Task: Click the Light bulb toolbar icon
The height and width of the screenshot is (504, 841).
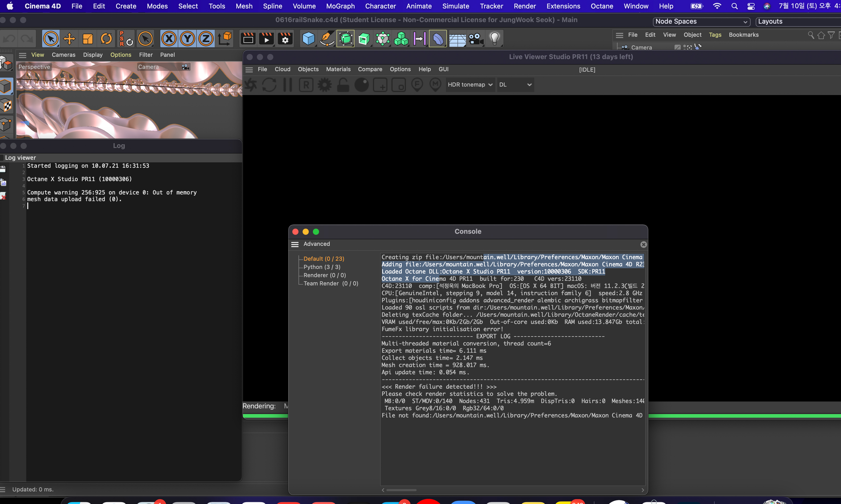Action: pyautogui.click(x=495, y=39)
